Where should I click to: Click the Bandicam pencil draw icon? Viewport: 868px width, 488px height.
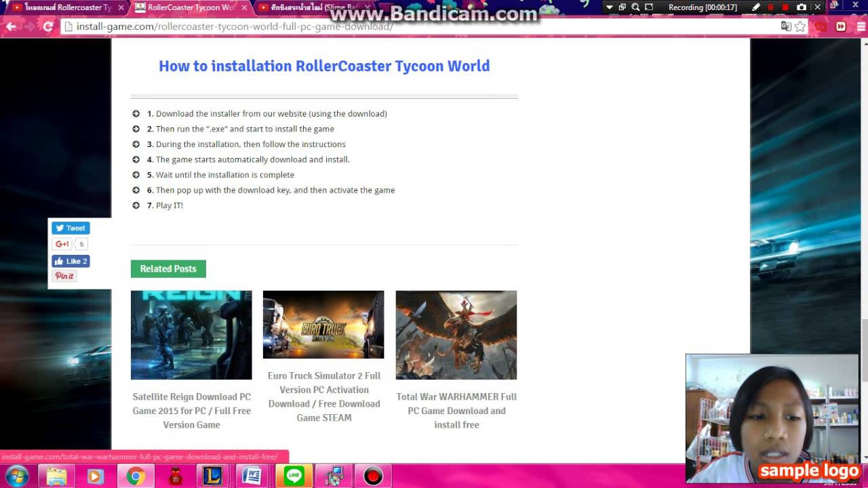pos(756,7)
